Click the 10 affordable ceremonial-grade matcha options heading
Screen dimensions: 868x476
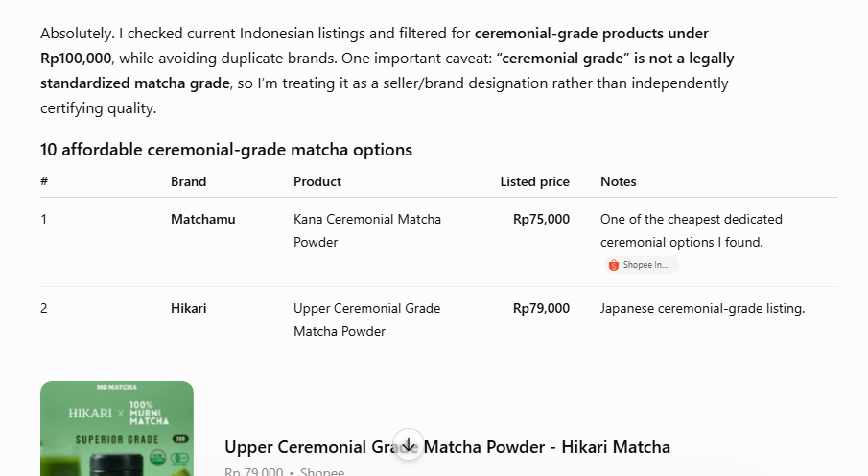(226, 150)
